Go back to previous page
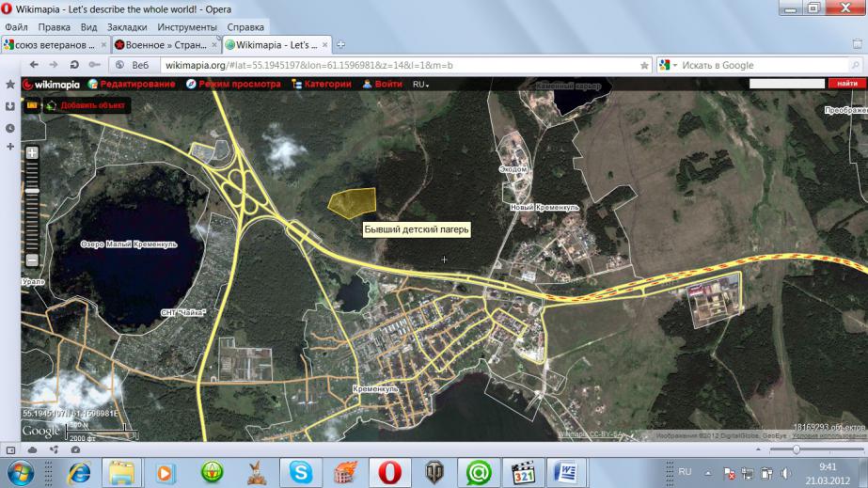This screenshot has height=488, width=868. pyautogui.click(x=35, y=65)
